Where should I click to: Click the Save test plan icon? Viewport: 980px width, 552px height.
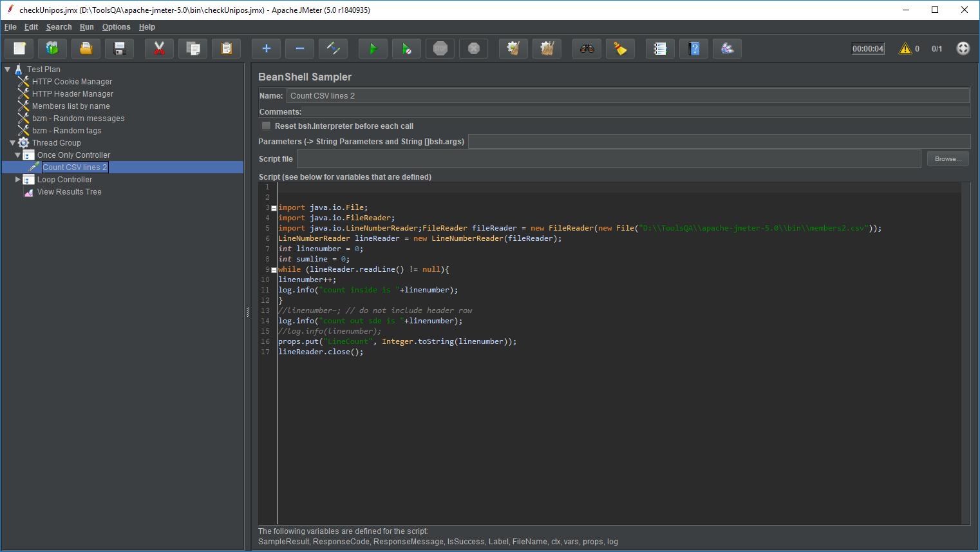pos(119,48)
